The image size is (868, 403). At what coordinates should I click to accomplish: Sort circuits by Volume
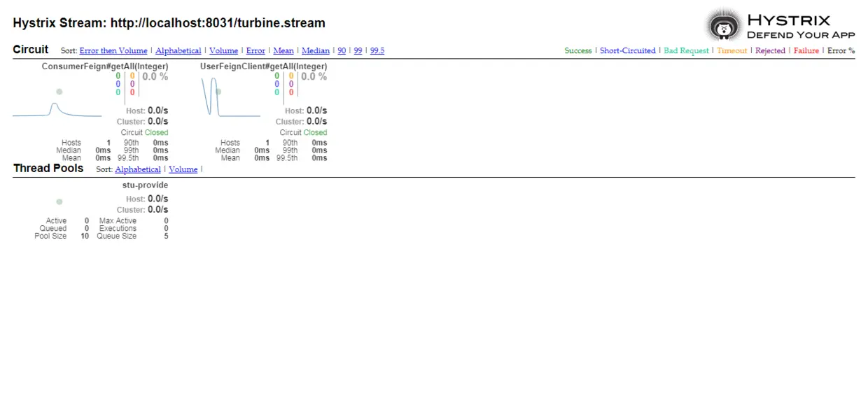[x=224, y=51]
